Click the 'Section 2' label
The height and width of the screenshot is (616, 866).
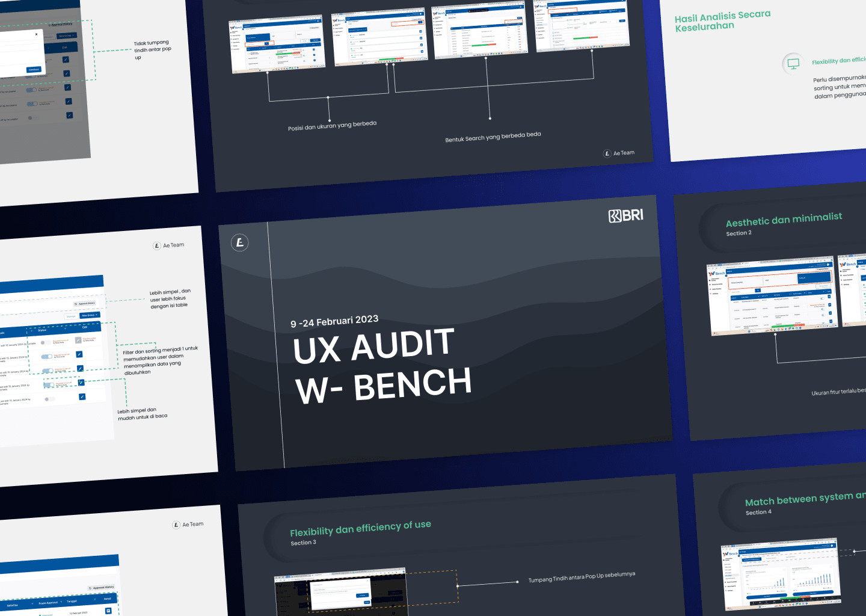[739, 233]
